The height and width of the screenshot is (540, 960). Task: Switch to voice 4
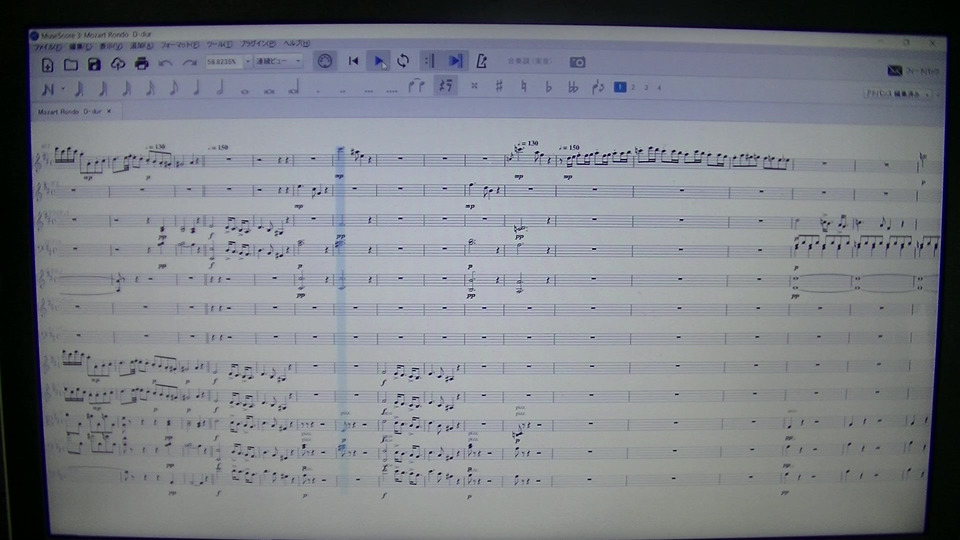pyautogui.click(x=659, y=88)
